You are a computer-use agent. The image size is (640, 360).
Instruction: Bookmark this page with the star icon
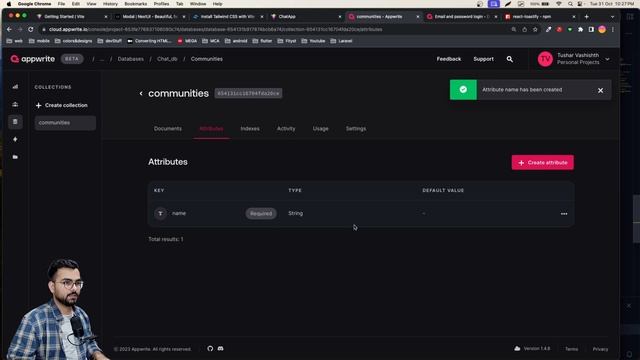(535, 29)
